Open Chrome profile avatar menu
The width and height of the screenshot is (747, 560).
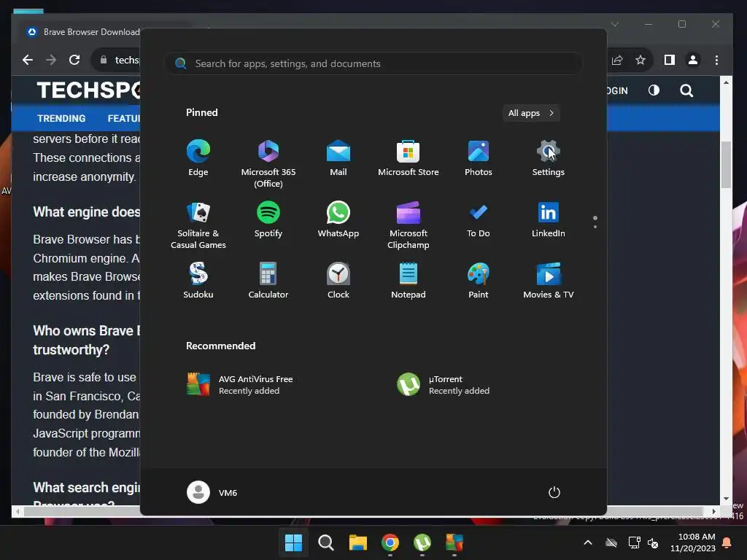693,60
